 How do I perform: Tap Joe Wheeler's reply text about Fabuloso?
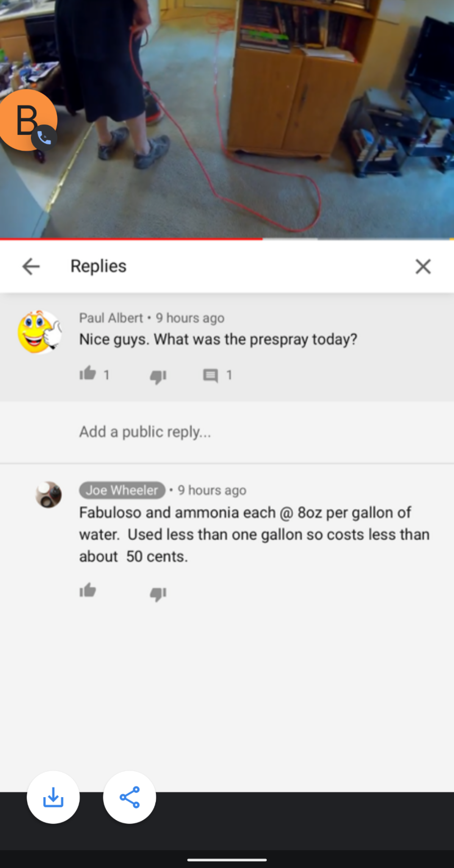click(254, 534)
